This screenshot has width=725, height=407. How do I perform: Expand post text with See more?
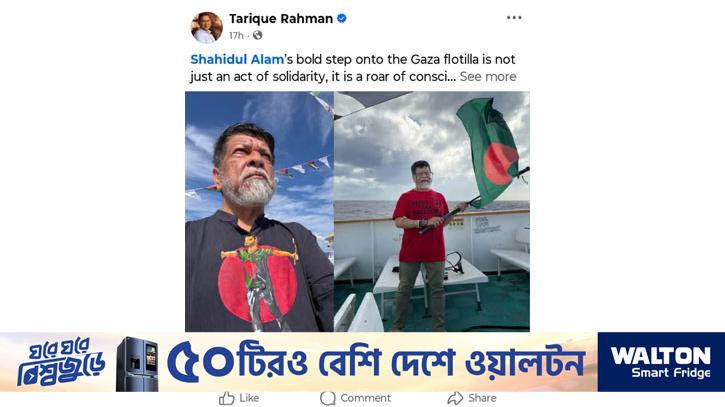(x=488, y=76)
